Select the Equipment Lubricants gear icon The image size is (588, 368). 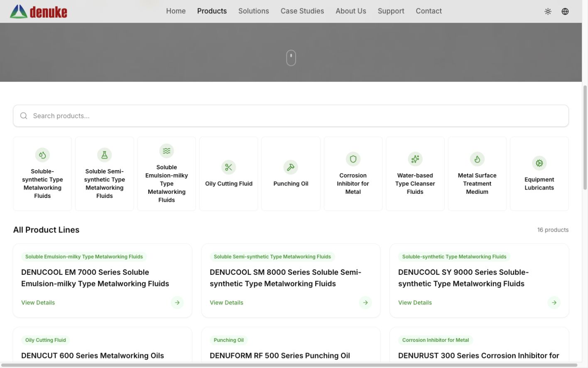(x=539, y=163)
